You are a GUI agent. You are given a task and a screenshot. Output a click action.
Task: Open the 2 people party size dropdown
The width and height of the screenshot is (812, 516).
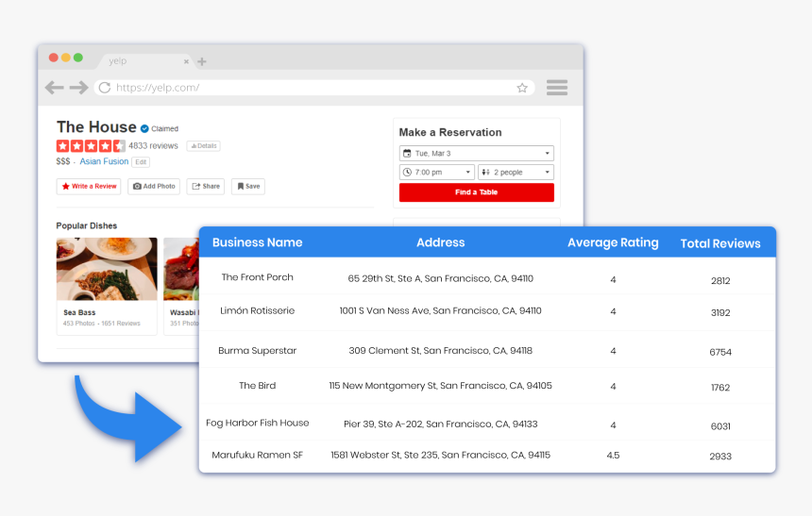pyautogui.click(x=516, y=173)
